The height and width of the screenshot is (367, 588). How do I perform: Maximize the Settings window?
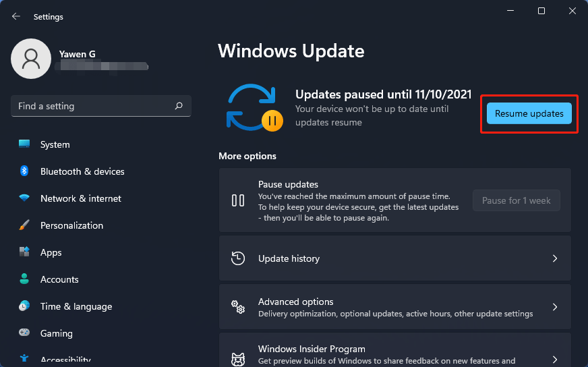coord(541,11)
